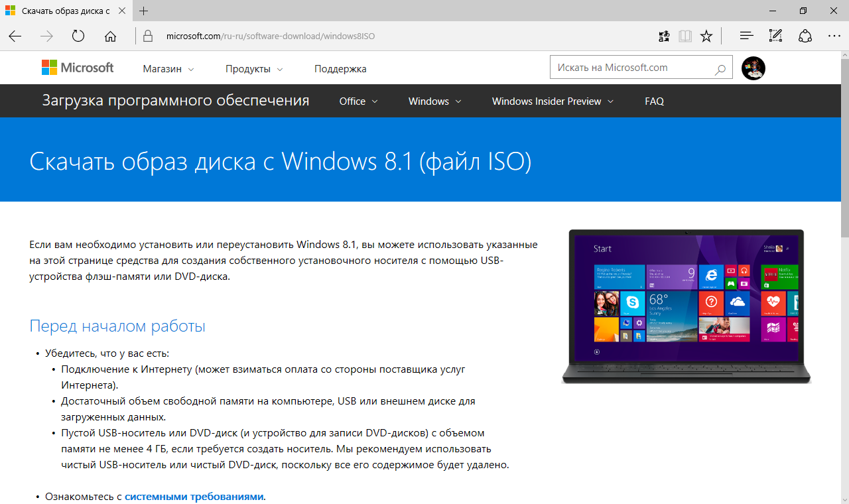849x504 pixels.
Task: Open the Hub panel icon
Action: pyautogui.click(x=746, y=36)
